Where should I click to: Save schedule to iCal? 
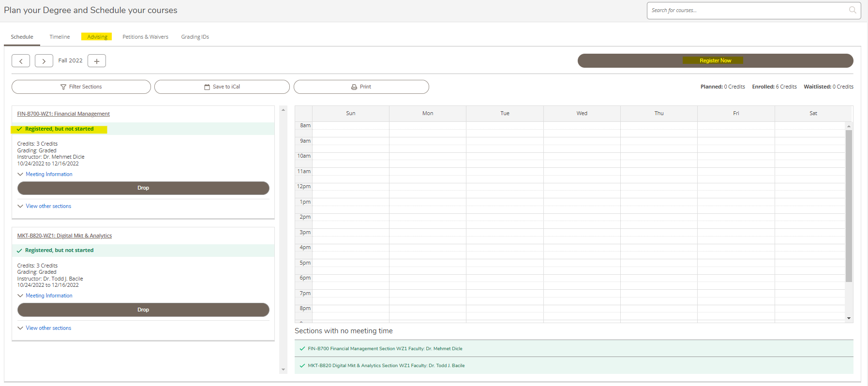coord(222,87)
